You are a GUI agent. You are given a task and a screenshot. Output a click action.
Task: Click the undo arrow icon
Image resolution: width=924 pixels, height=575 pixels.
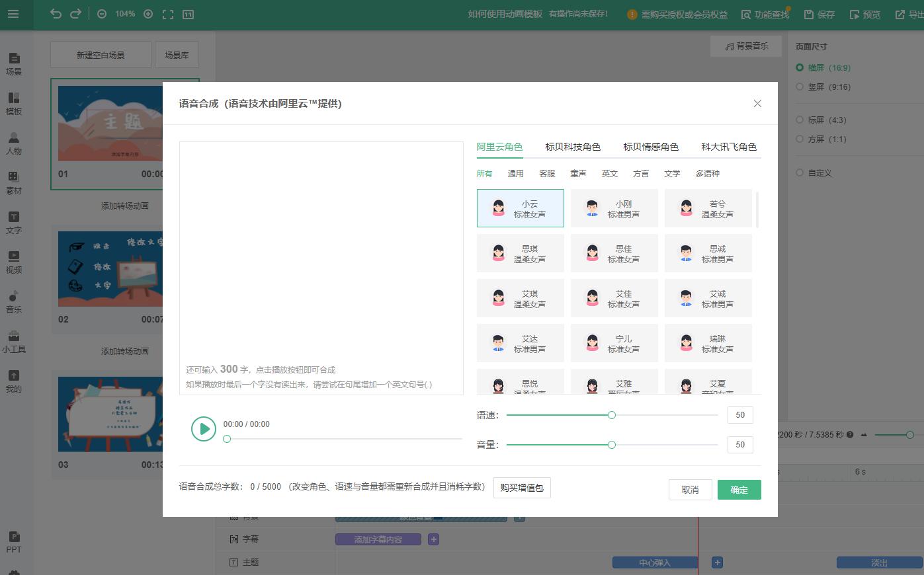tap(56, 14)
